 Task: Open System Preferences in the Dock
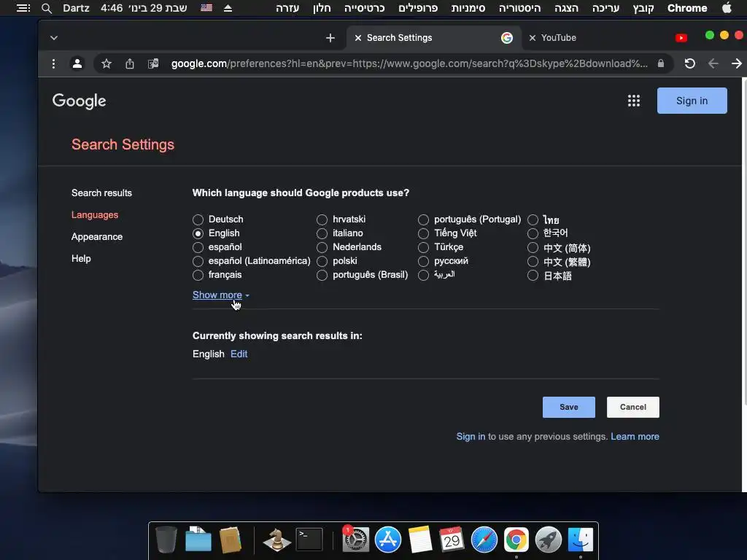pos(355,540)
